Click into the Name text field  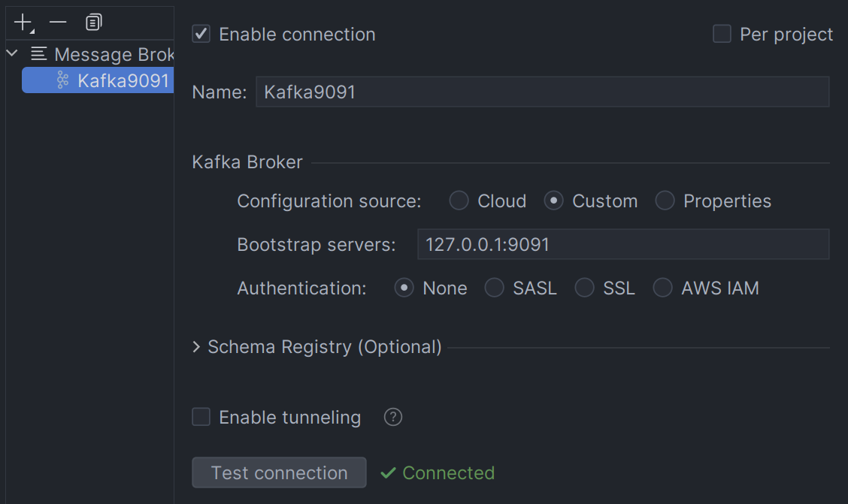(541, 92)
